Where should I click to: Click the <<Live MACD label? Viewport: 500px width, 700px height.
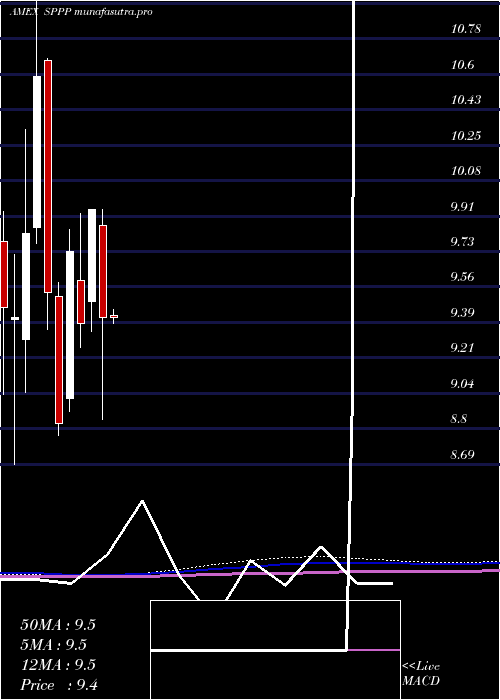pos(421,673)
